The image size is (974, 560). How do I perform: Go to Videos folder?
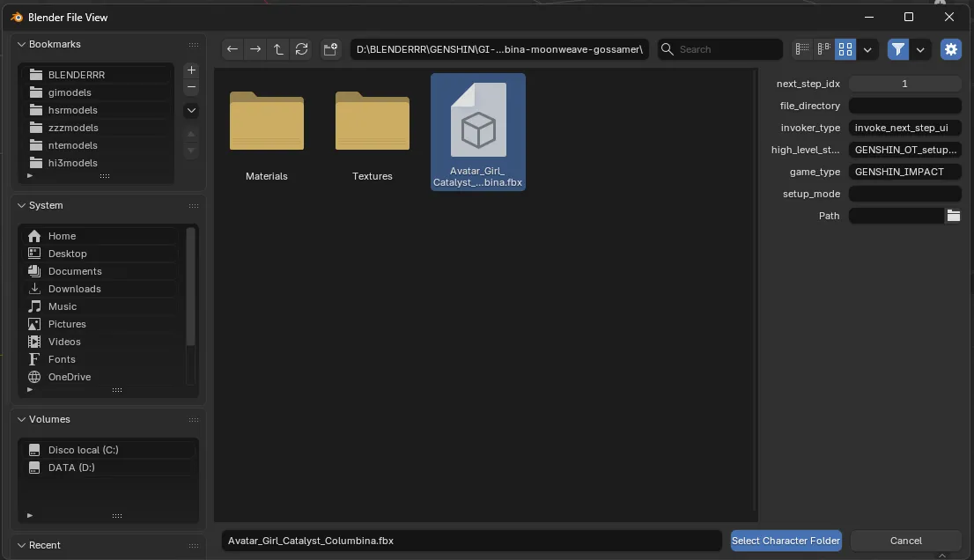click(x=102, y=342)
